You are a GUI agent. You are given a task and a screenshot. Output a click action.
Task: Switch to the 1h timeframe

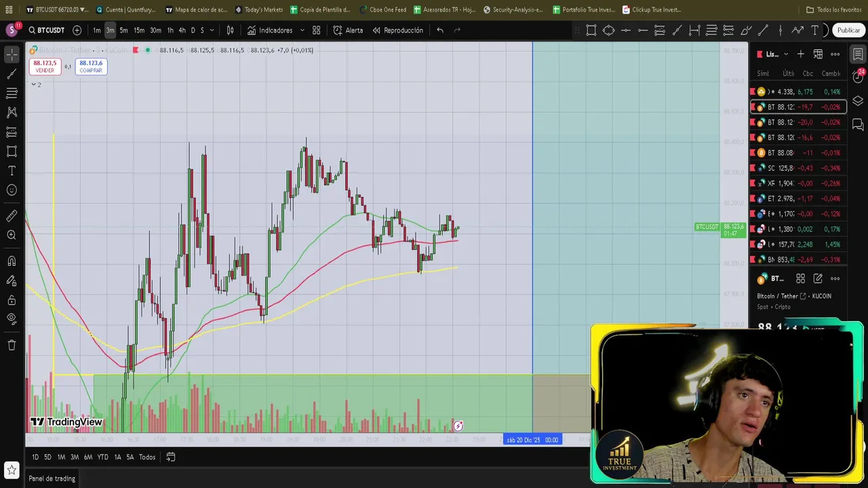(x=170, y=30)
